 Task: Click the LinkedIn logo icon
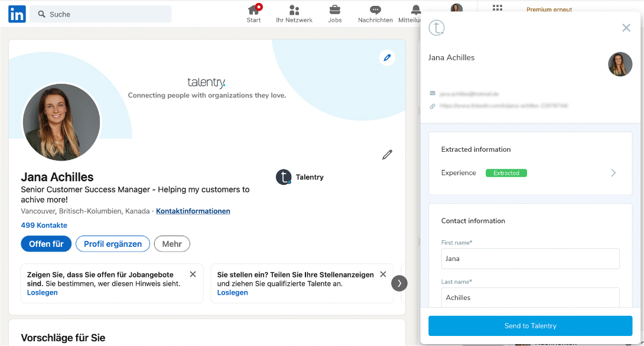coord(17,14)
